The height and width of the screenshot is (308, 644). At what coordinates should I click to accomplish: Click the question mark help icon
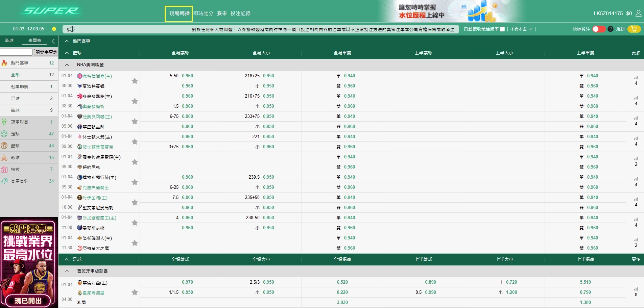click(610, 29)
